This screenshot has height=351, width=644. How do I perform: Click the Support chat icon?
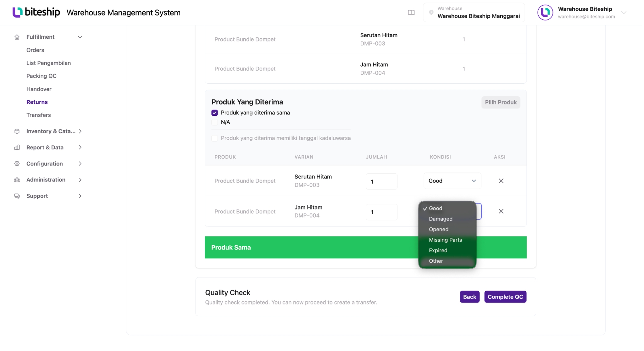pos(17,196)
